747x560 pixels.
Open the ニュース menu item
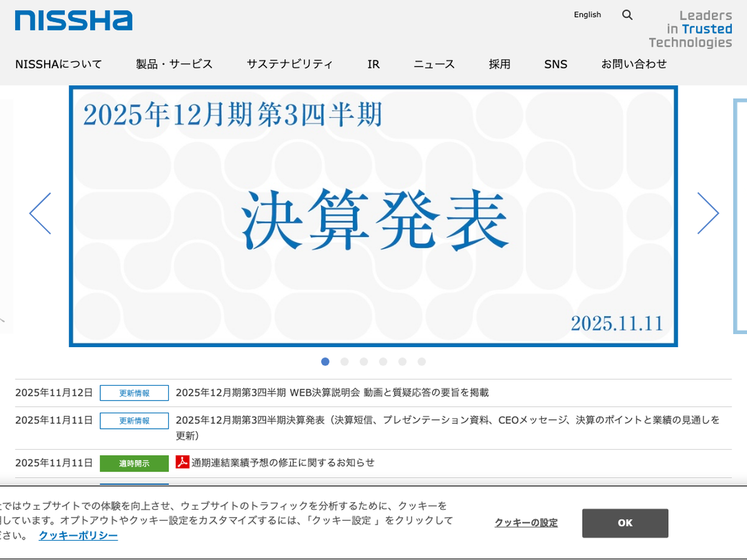tap(434, 64)
